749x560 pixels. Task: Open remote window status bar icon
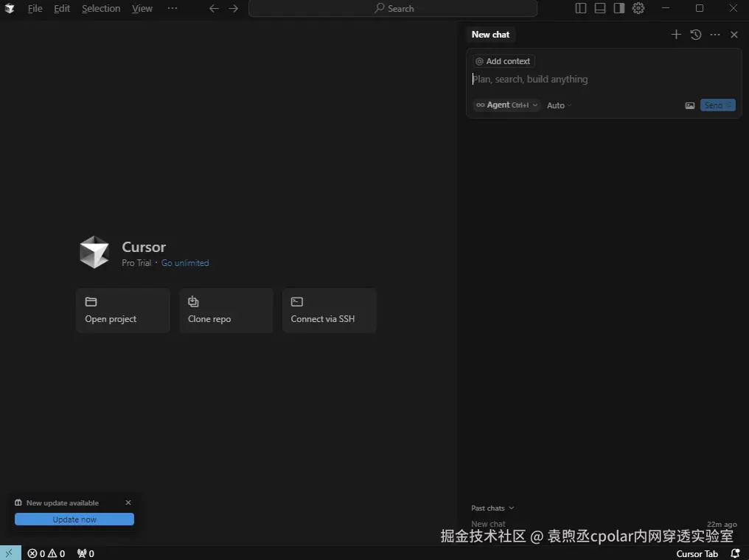coord(10,553)
